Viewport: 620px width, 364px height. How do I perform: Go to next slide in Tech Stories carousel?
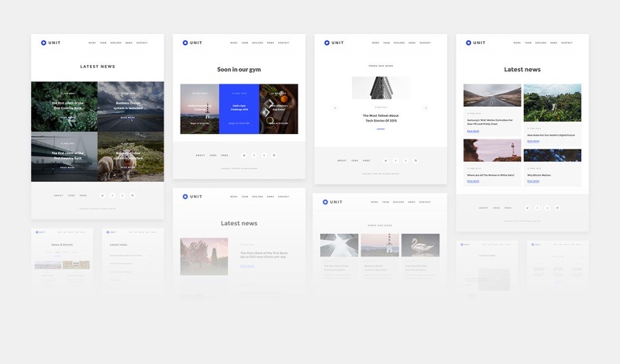425,108
